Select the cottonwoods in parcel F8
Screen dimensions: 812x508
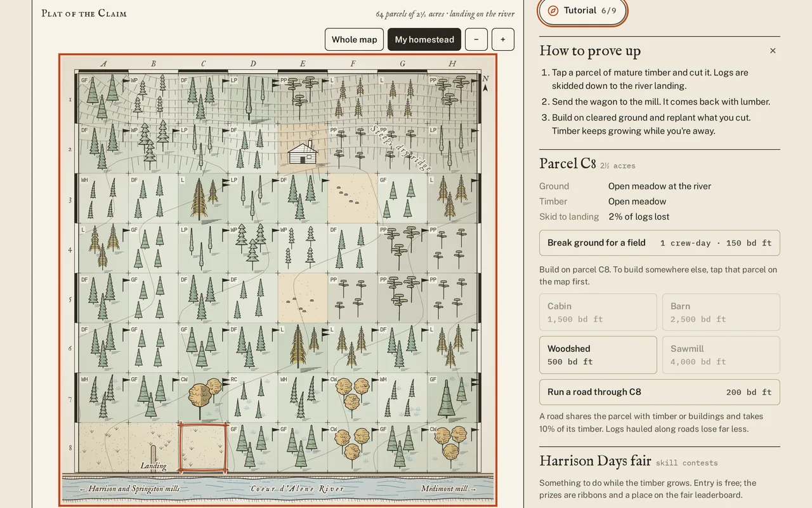tap(353, 443)
